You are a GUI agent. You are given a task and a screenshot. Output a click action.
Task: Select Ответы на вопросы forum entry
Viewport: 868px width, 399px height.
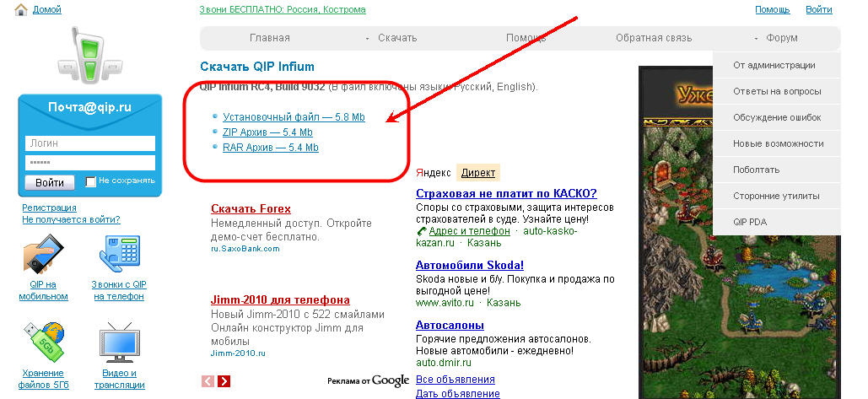tap(777, 91)
